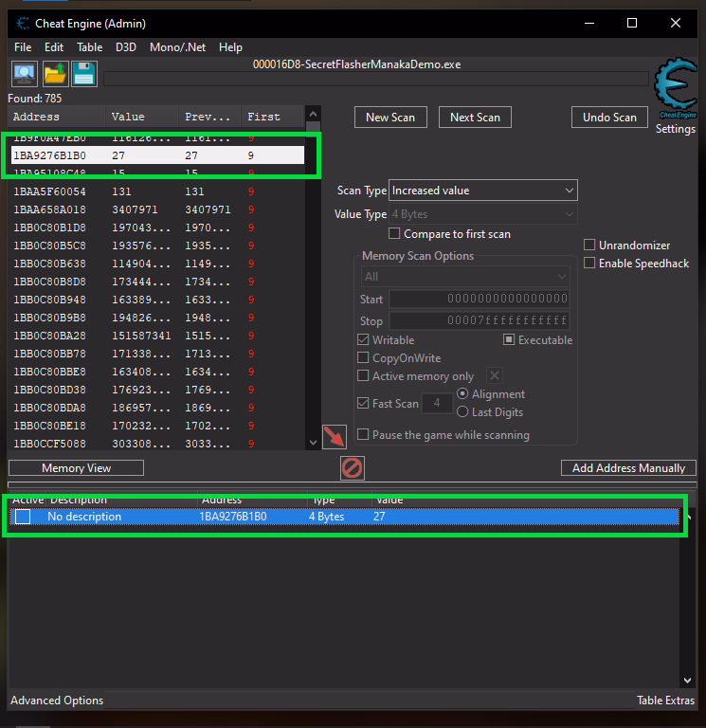
Task: Select the Last Digits radio button
Action: pos(462,411)
